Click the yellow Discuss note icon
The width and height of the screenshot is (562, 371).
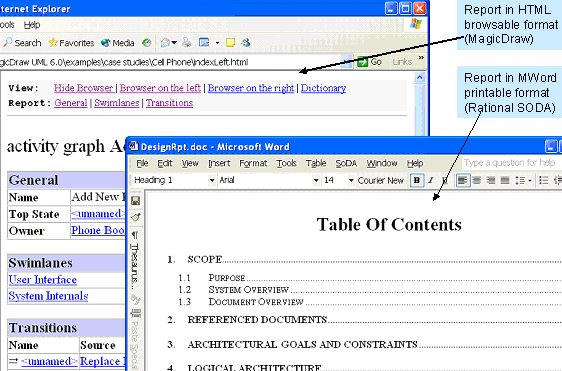230,43
